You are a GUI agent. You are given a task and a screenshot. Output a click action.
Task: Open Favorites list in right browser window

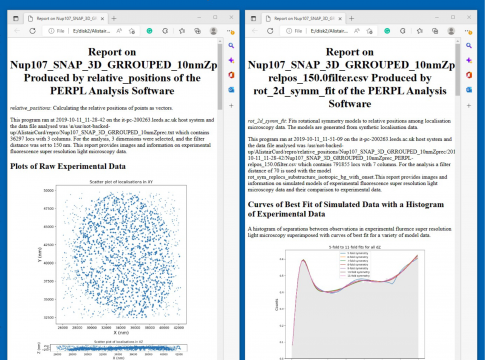pyautogui.click(x=419, y=31)
